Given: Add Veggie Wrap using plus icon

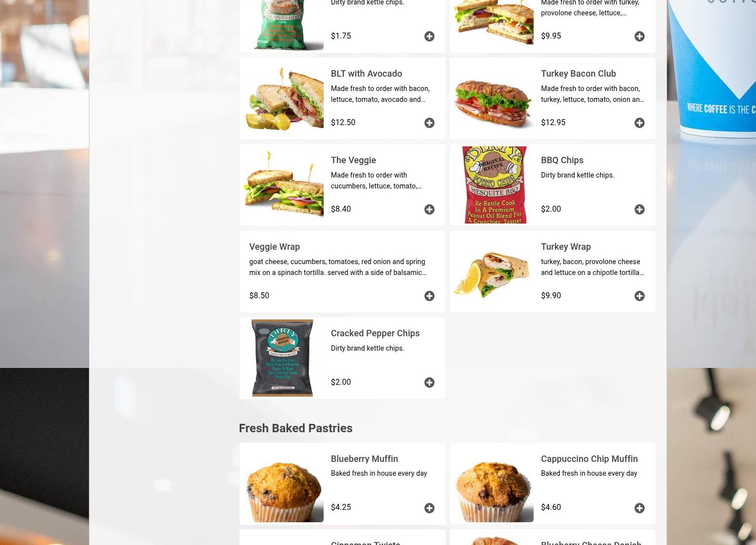Looking at the screenshot, I should (x=429, y=296).
